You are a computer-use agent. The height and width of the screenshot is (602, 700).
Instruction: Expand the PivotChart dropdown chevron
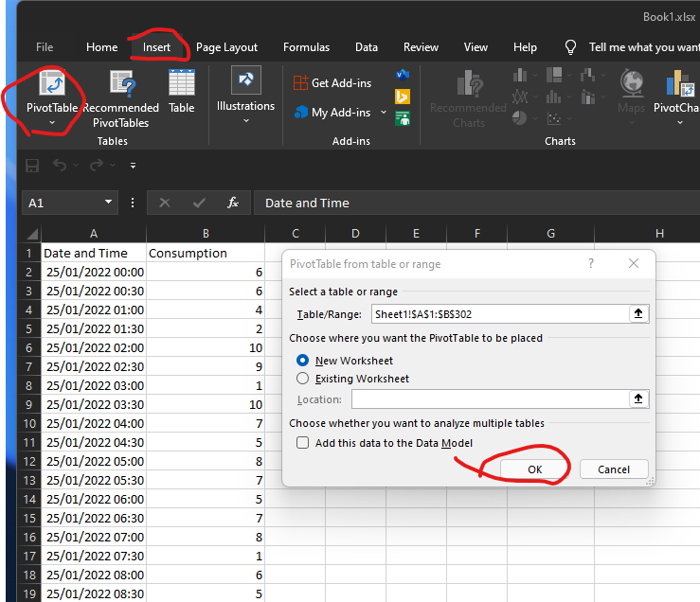click(680, 122)
